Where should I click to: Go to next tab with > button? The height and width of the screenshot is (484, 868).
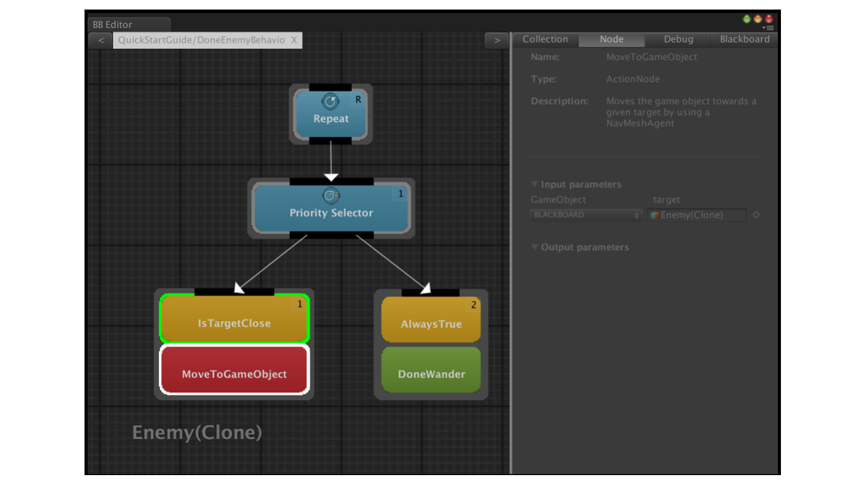point(497,41)
